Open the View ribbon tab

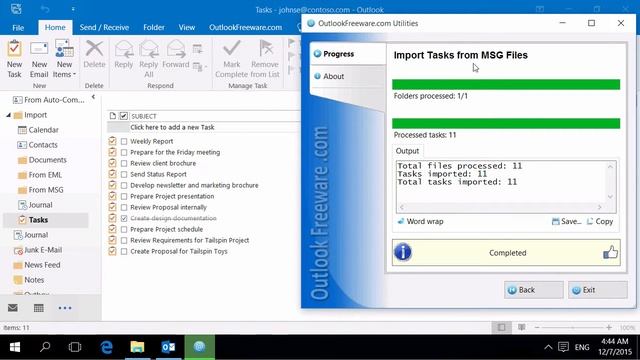click(x=187, y=27)
